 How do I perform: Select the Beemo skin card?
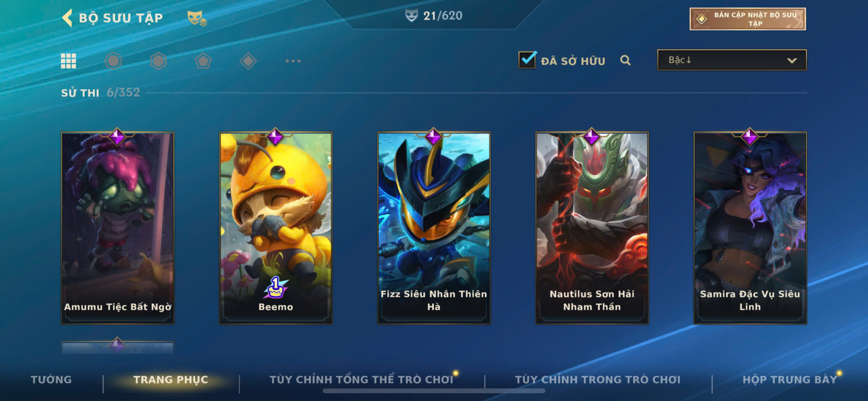pos(276,227)
